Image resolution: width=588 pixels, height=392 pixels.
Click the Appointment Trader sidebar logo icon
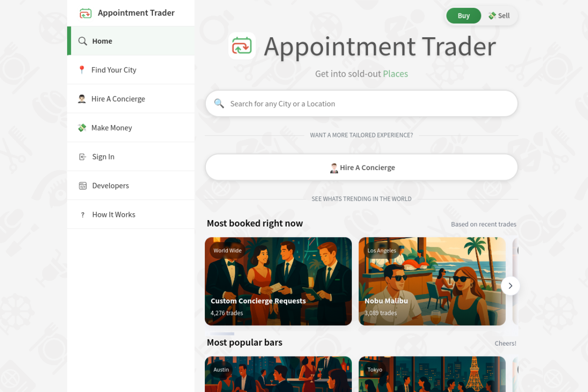(x=85, y=13)
